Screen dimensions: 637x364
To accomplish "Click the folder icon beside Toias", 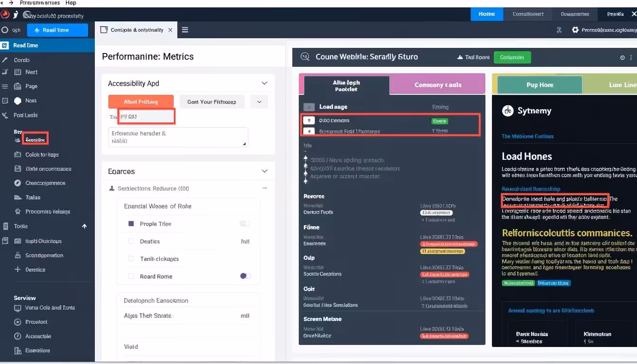I will [18, 197].
